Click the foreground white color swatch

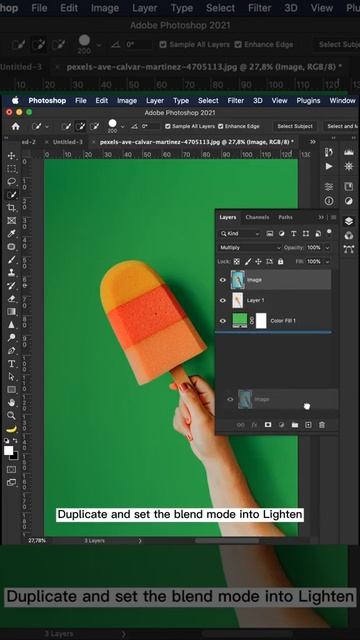(x=9, y=451)
